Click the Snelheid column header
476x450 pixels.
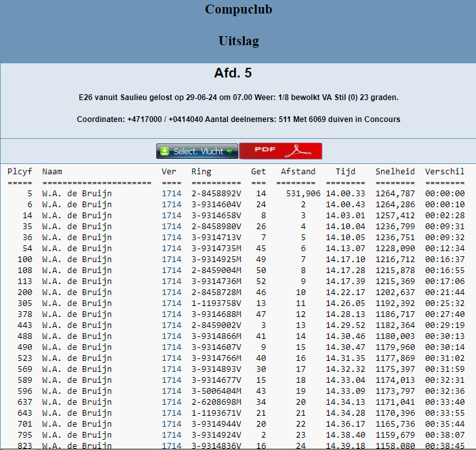click(395, 171)
